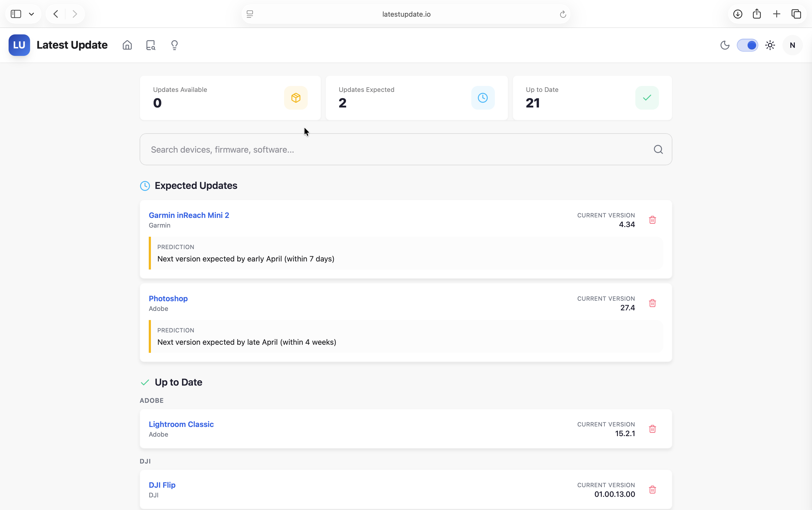
Task: Open the DJI Flip link
Action: (x=162, y=485)
